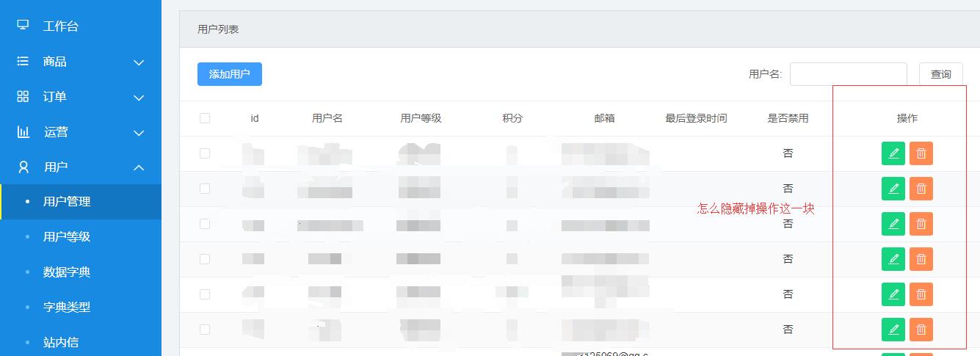Click the 邮箱 column header
Viewport: 980px width, 356px height.
(604, 118)
